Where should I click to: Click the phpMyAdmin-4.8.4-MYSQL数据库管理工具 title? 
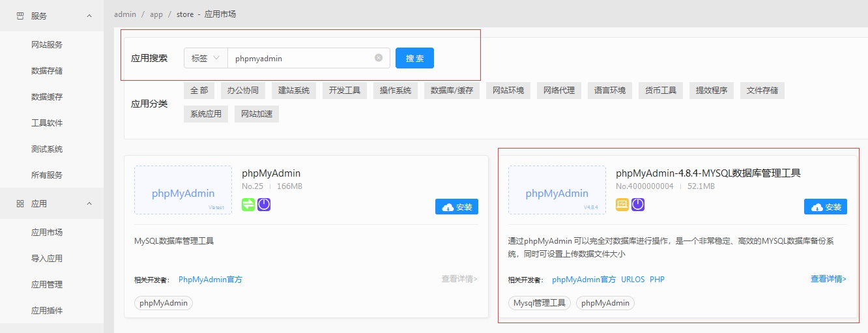(708, 173)
